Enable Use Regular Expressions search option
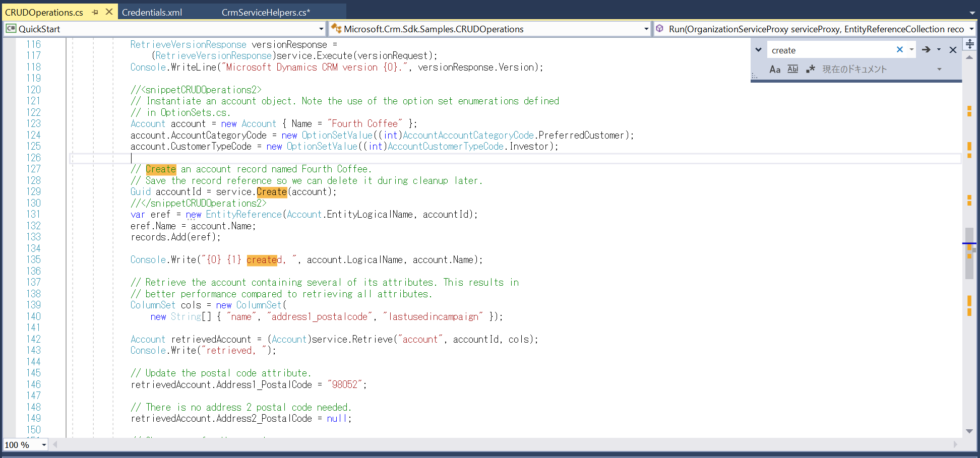Viewport: 980px width, 458px height. [810, 69]
